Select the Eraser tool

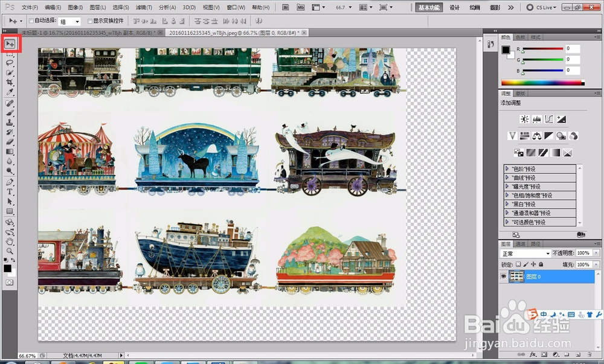[x=10, y=142]
